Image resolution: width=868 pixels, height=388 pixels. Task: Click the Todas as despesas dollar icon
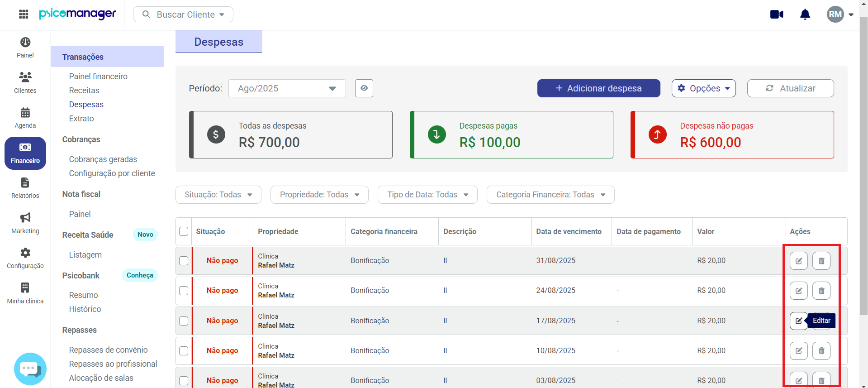pyautogui.click(x=216, y=134)
